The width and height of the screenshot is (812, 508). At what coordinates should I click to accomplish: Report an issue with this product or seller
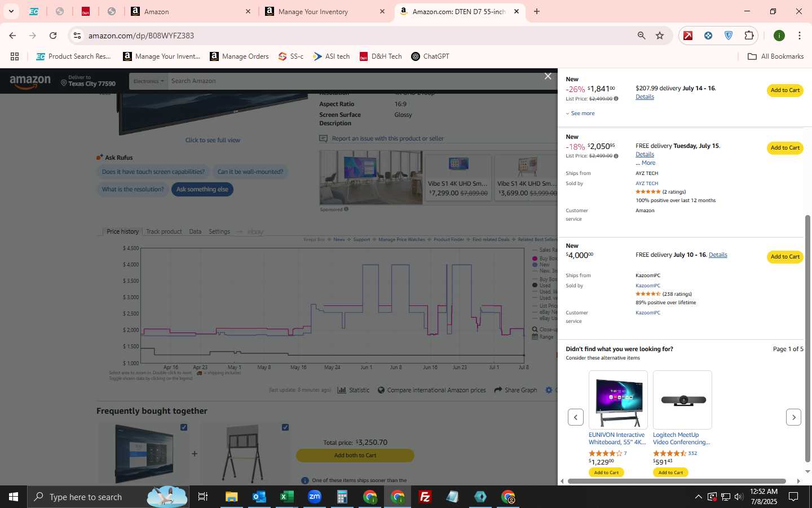pyautogui.click(x=387, y=138)
